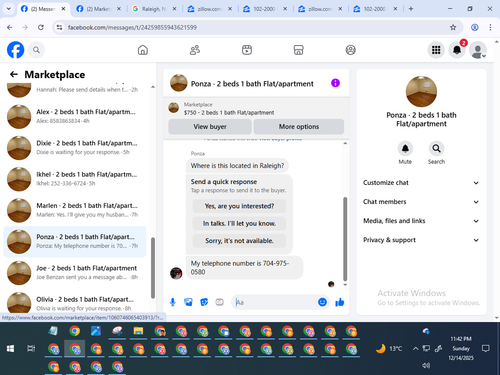This screenshot has width=500, height=375.
Task: Click the conversation list scrollbar
Action: pos(153,268)
